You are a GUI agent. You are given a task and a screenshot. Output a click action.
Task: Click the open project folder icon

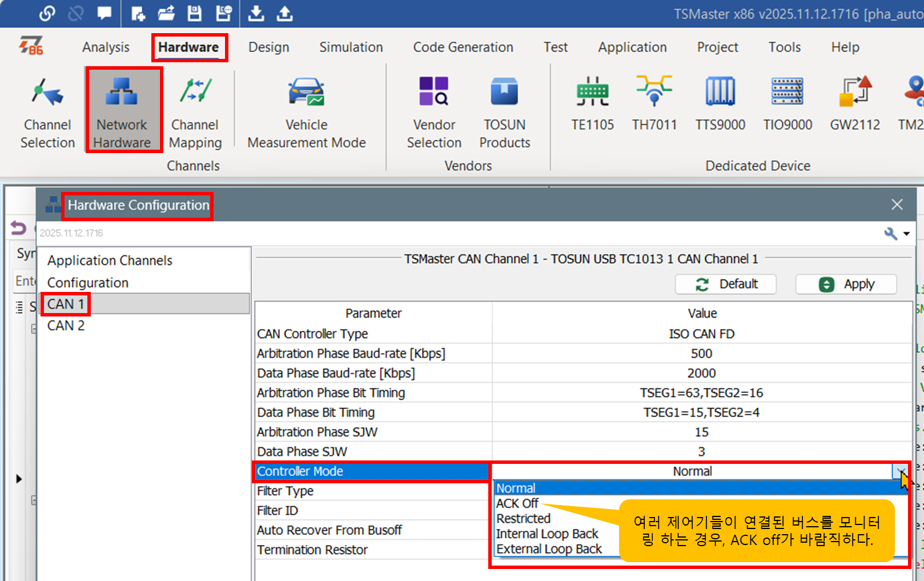[x=166, y=13]
